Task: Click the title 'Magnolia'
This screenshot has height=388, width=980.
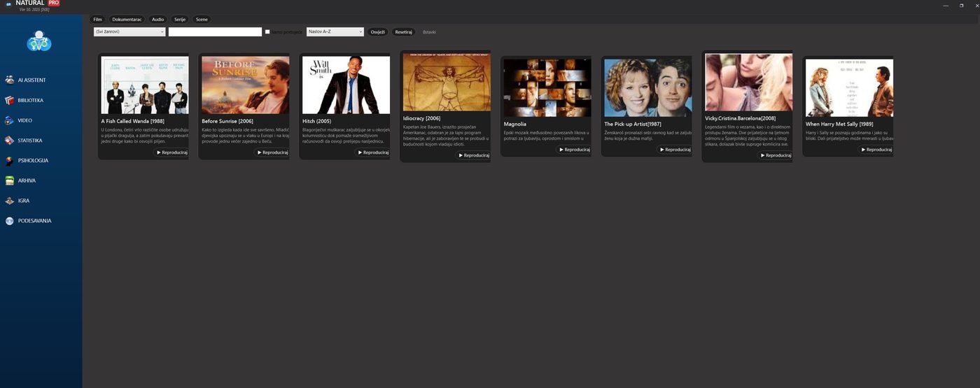Action: (515, 124)
